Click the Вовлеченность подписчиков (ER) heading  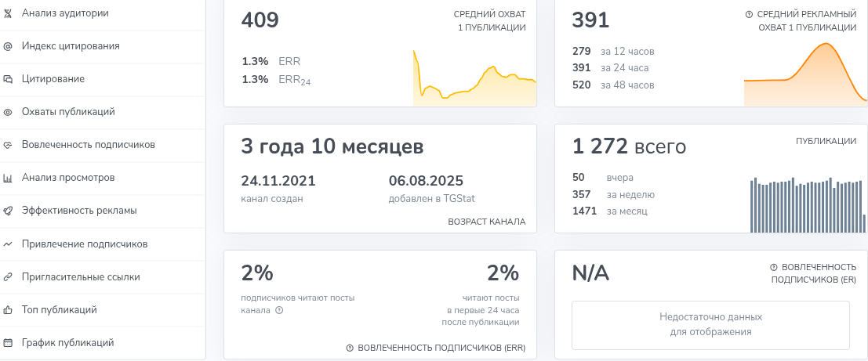coord(814,273)
